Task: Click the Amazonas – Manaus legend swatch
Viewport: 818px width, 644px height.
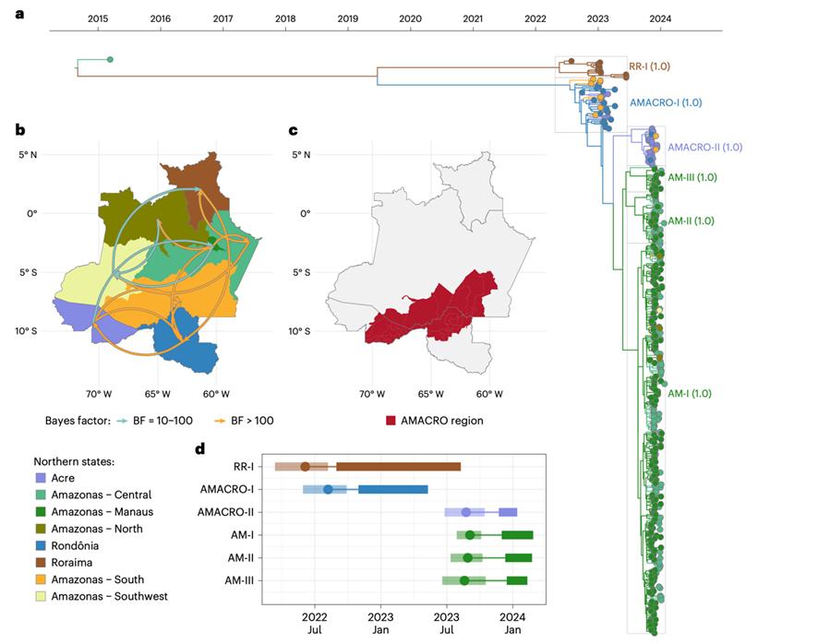Action: (40, 511)
